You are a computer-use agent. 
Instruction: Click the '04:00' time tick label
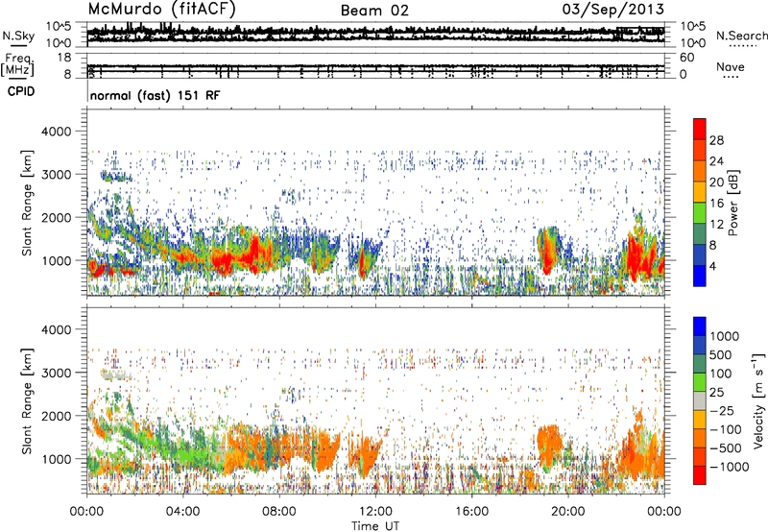[x=182, y=512]
